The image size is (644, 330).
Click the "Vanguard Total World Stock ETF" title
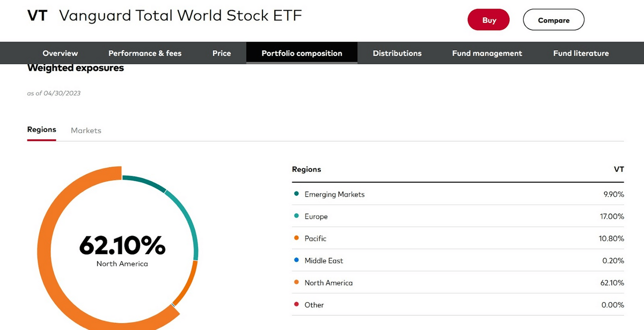tap(181, 16)
